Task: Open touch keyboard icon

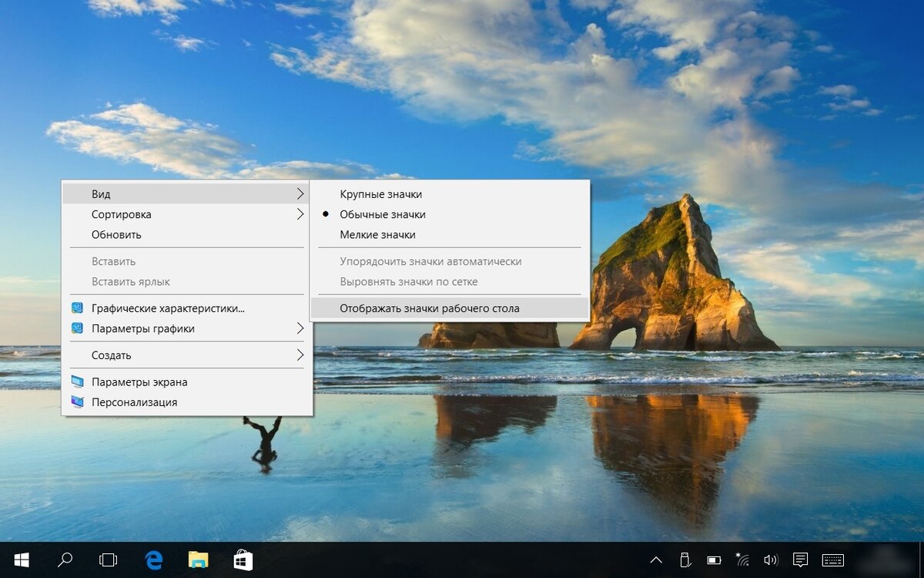Action: [x=832, y=560]
